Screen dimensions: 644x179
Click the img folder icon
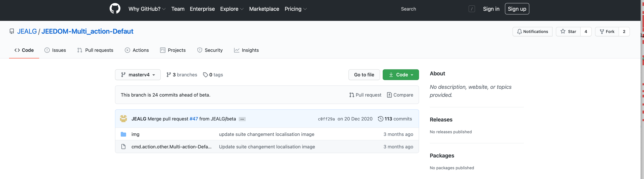pos(123,134)
